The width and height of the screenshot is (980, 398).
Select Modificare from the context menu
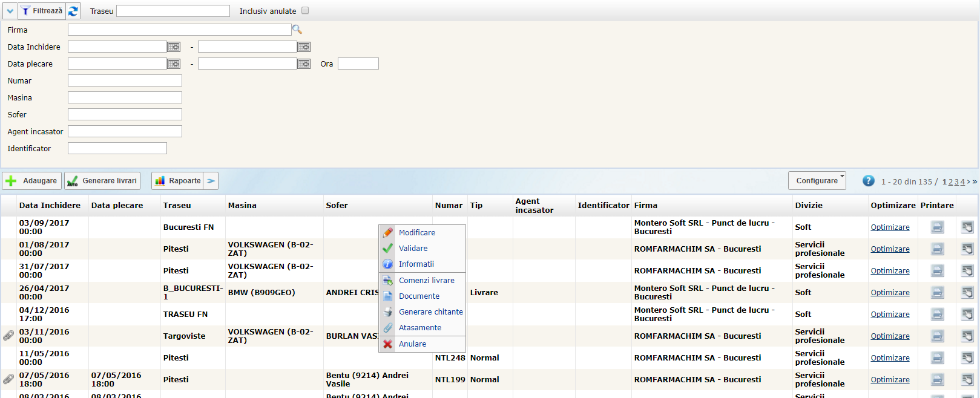pyautogui.click(x=416, y=233)
